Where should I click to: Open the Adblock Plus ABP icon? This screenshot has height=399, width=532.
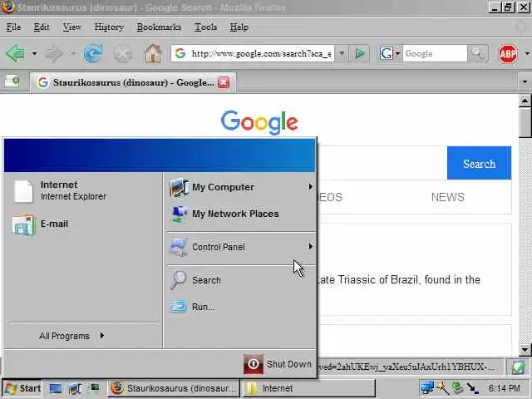(508, 54)
